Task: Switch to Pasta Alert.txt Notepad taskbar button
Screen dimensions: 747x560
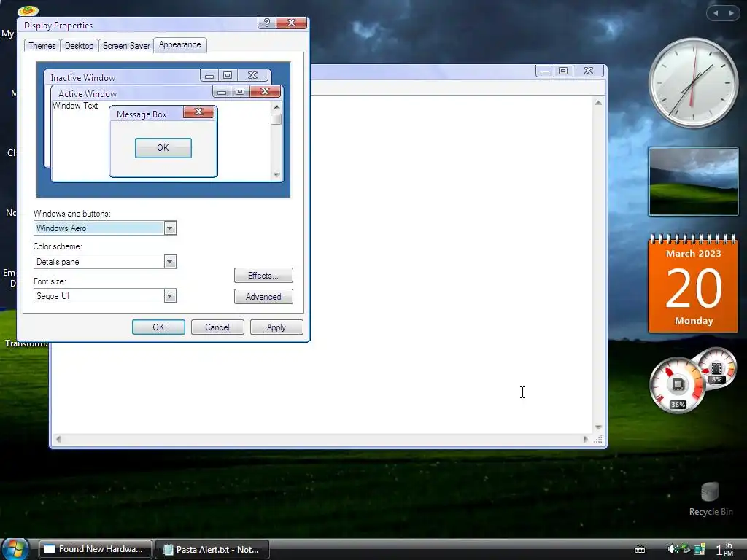Action: click(212, 549)
